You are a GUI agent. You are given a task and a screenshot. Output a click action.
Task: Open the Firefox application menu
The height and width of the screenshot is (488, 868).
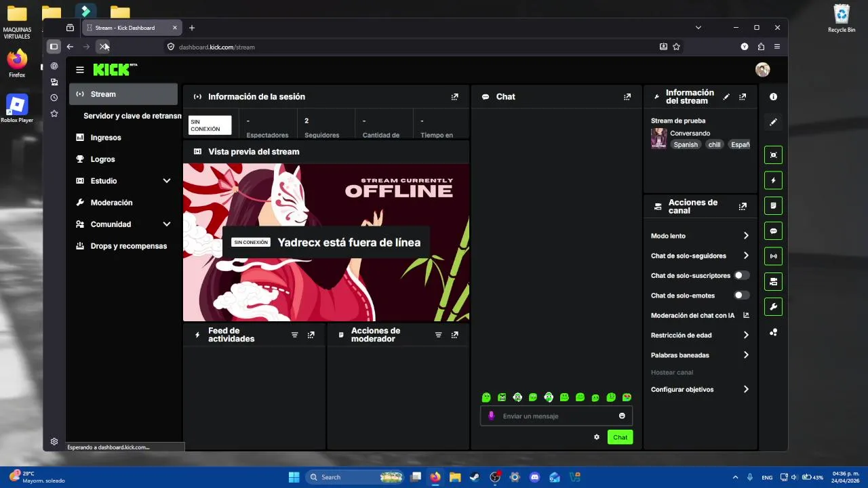coord(777,47)
